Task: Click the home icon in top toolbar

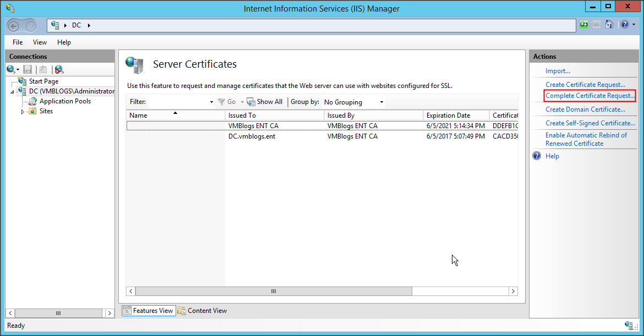Action: [609, 25]
